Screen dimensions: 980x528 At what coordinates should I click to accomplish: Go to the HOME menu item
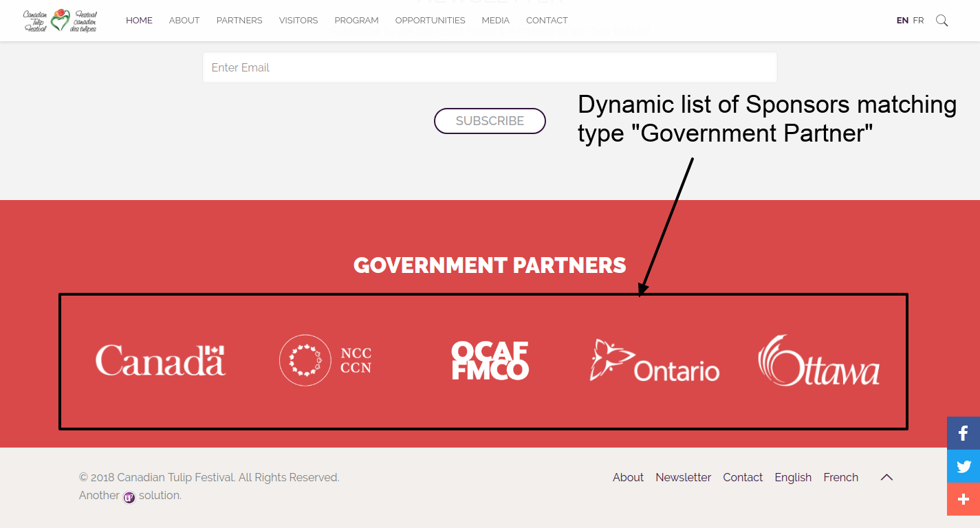pos(139,21)
